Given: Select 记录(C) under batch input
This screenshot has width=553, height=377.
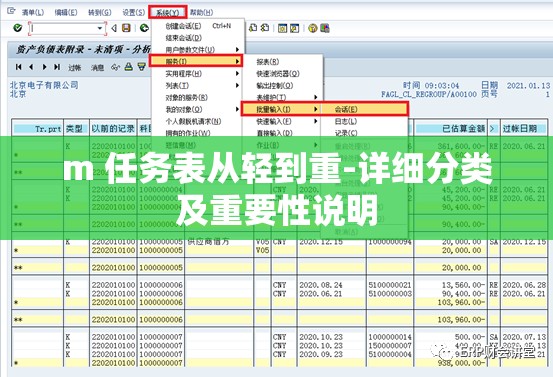Looking at the screenshot, I should point(346,133).
